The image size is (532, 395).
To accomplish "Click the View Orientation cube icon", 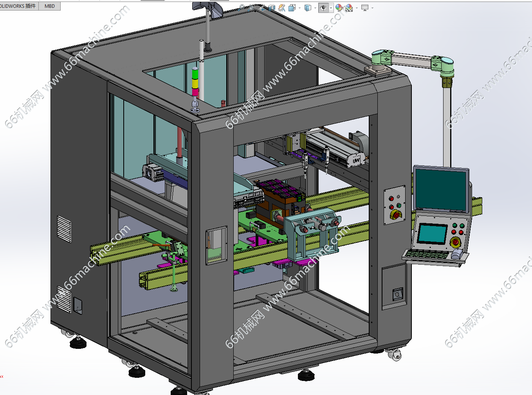I will pyautogui.click(x=292, y=8).
